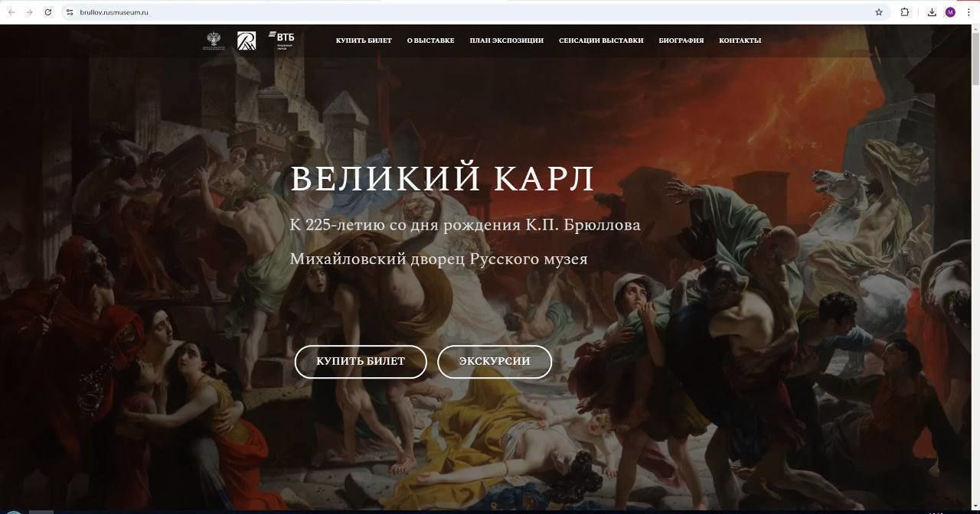Reload the current page

tap(48, 12)
